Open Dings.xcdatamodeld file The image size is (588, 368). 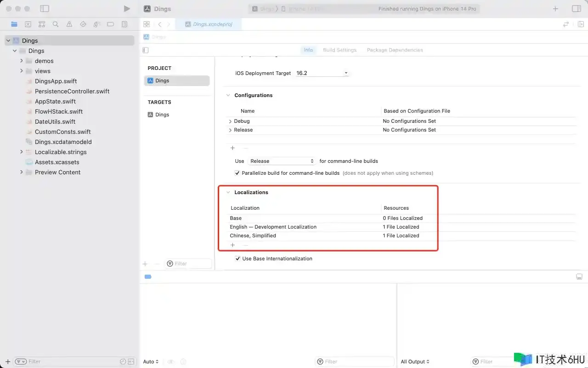point(63,142)
